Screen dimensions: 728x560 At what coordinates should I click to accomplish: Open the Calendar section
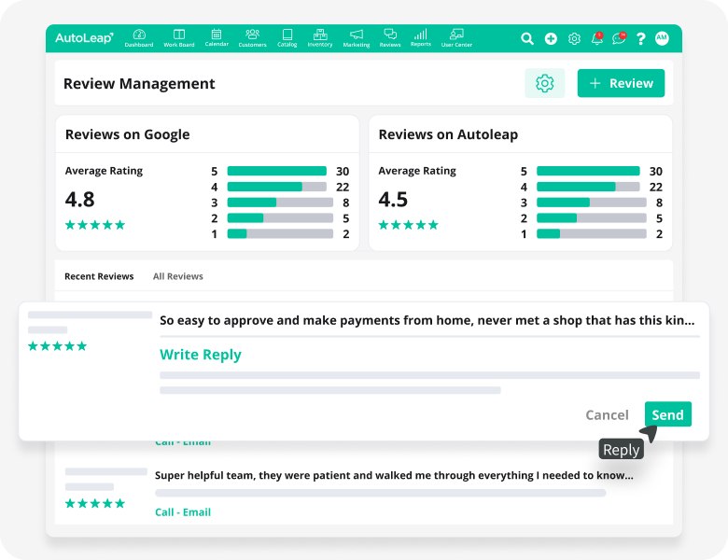pyautogui.click(x=217, y=37)
